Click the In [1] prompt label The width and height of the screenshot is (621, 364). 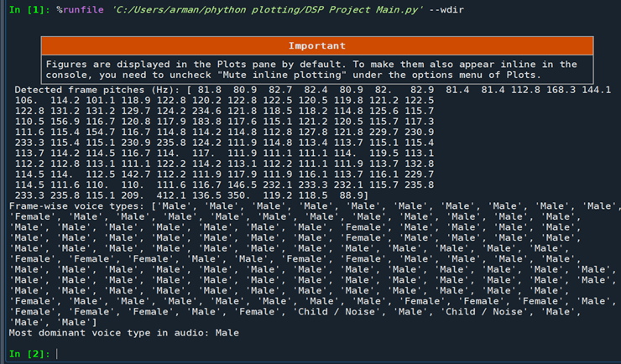27,8
